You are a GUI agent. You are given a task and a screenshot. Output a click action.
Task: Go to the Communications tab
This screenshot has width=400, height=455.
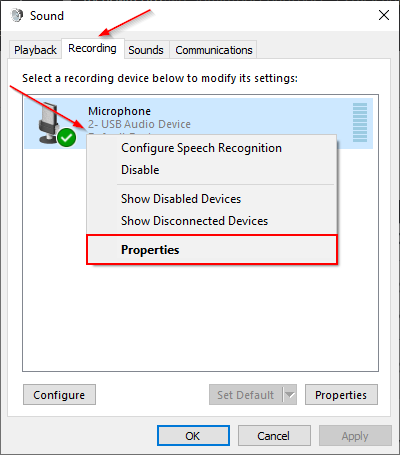coord(214,50)
